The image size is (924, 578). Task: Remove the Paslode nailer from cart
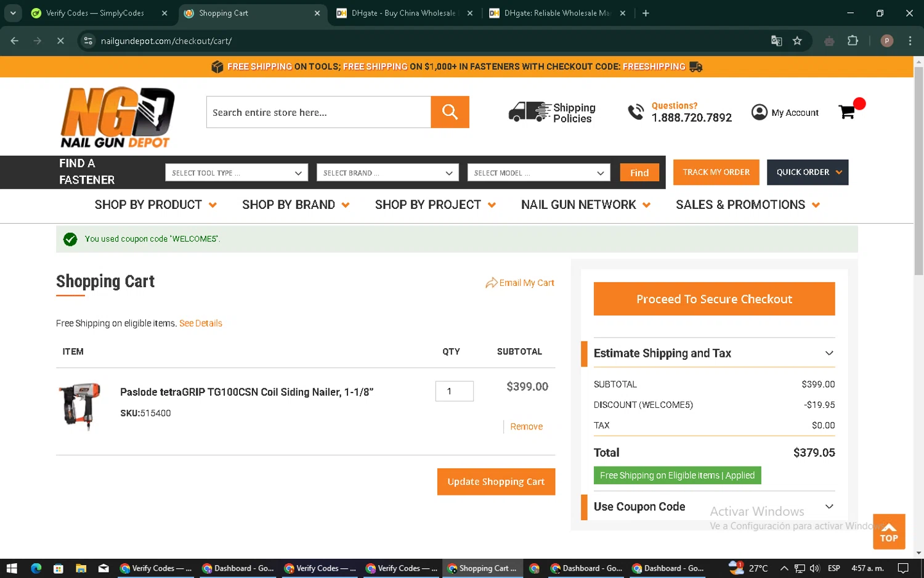pos(526,426)
